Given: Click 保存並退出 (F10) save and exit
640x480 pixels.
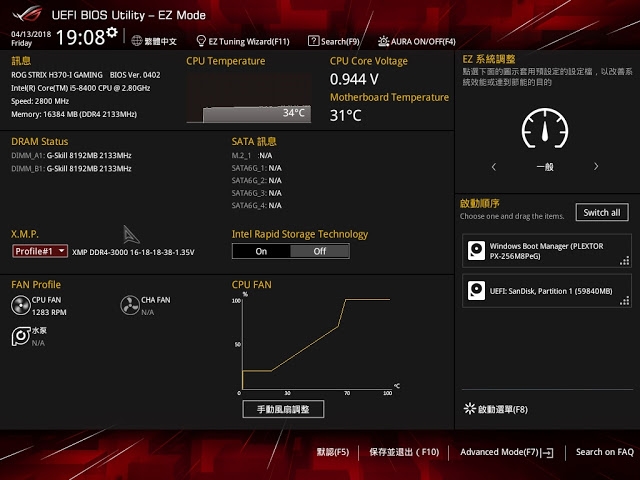Looking at the screenshot, I should click(x=404, y=452).
